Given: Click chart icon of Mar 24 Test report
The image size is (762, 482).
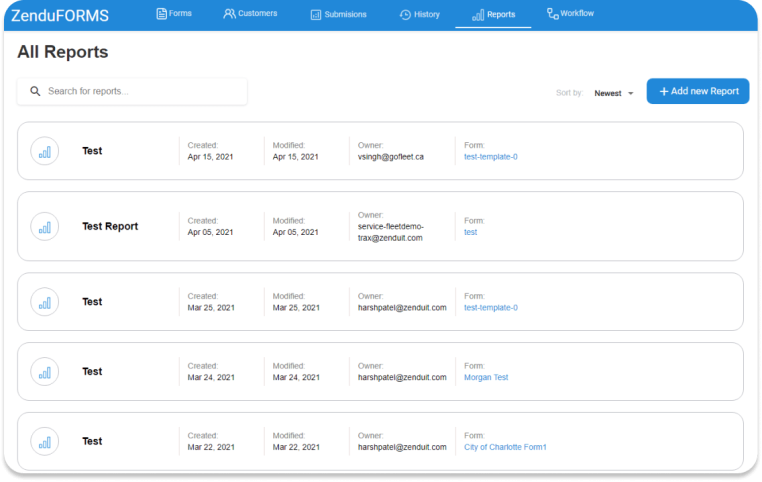Looking at the screenshot, I should point(45,372).
